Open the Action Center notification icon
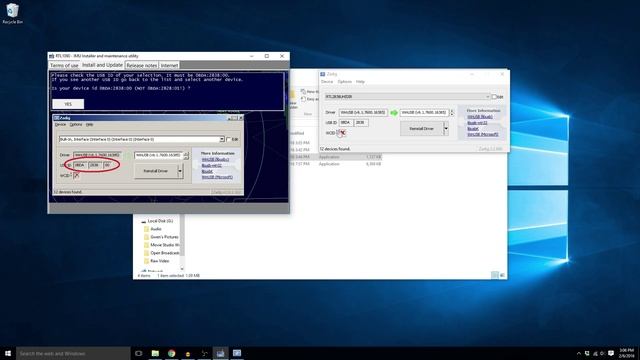Screen dimensions: 640x360 click(611, 353)
